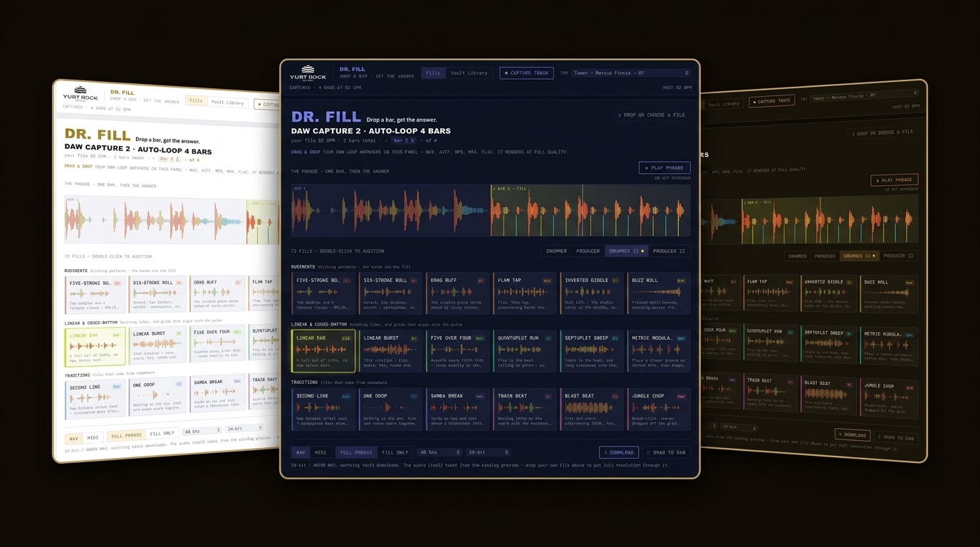
Task: Select the Producer view in center window
Action: (x=588, y=251)
